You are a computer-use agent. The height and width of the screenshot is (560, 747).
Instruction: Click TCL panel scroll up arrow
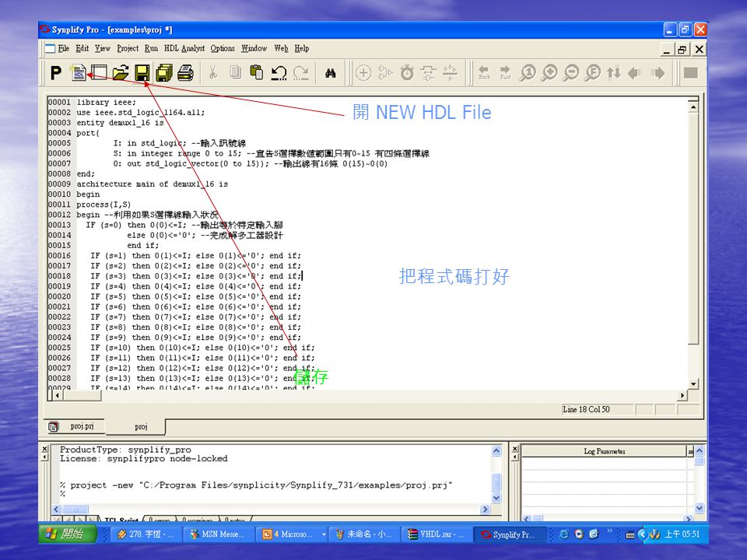(496, 450)
